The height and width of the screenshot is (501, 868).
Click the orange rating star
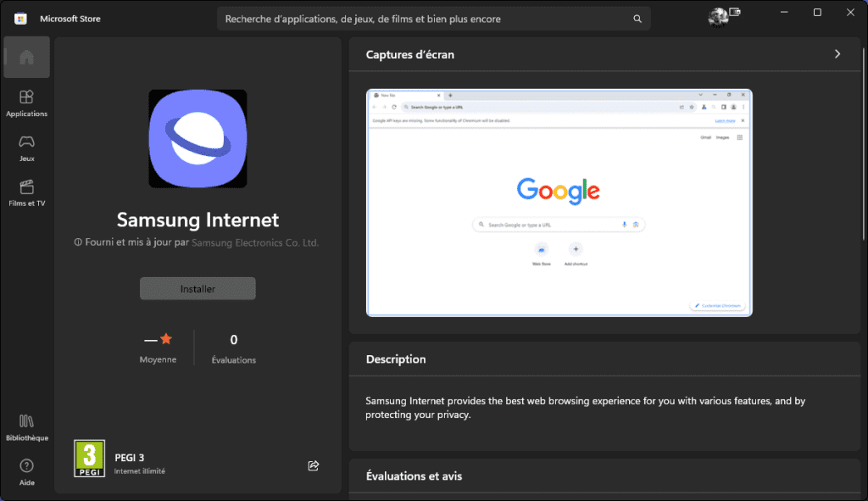[165, 339]
